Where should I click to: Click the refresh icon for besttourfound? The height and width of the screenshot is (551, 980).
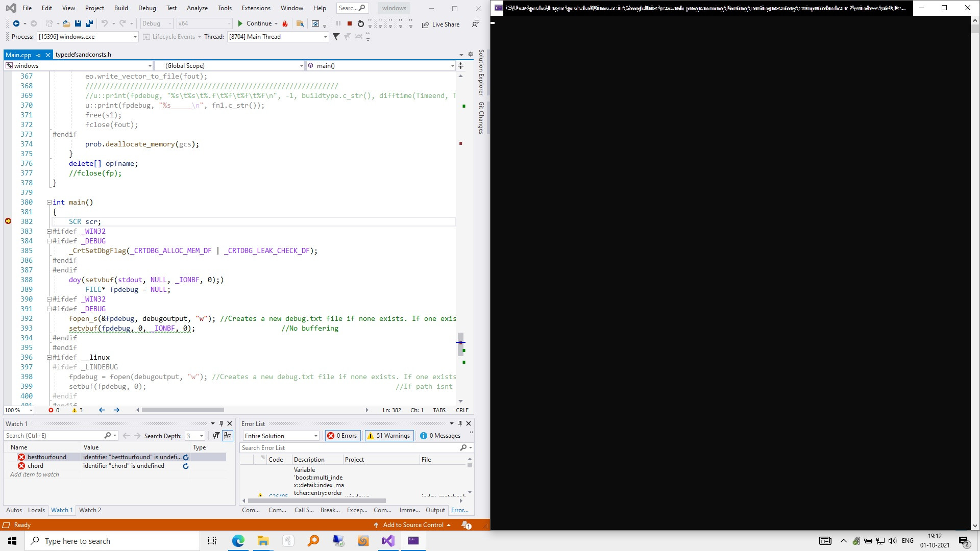pyautogui.click(x=186, y=457)
